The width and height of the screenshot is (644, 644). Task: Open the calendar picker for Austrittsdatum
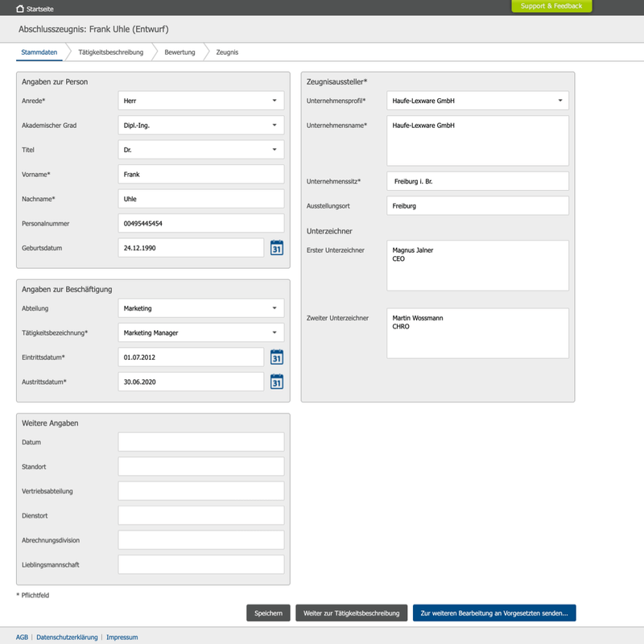(277, 381)
